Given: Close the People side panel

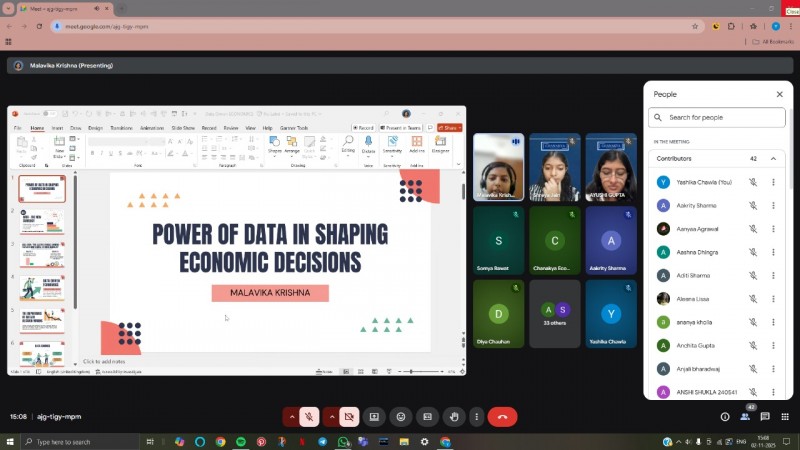Looking at the screenshot, I should click(779, 94).
